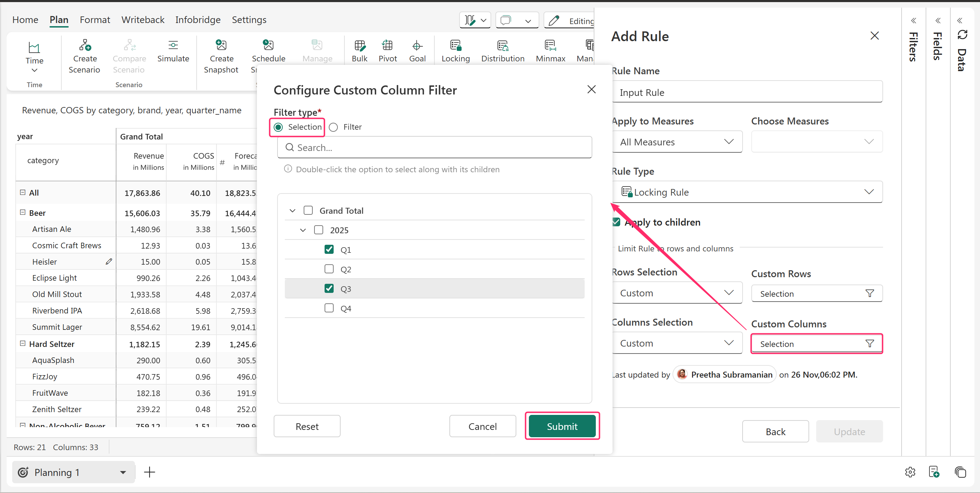Click the Custom Rows filter funnel icon
This screenshot has width=980, height=493.
pos(869,293)
